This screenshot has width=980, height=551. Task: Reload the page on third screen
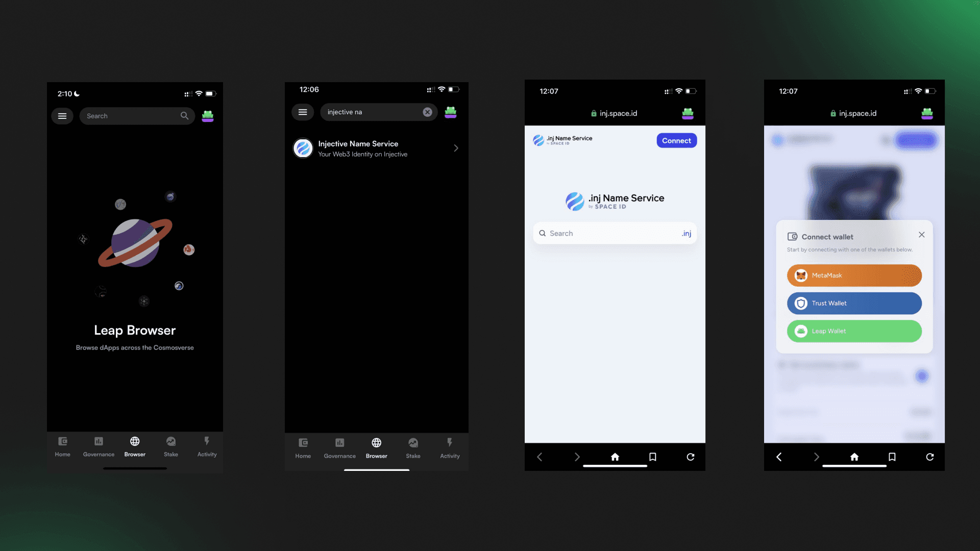(x=690, y=457)
